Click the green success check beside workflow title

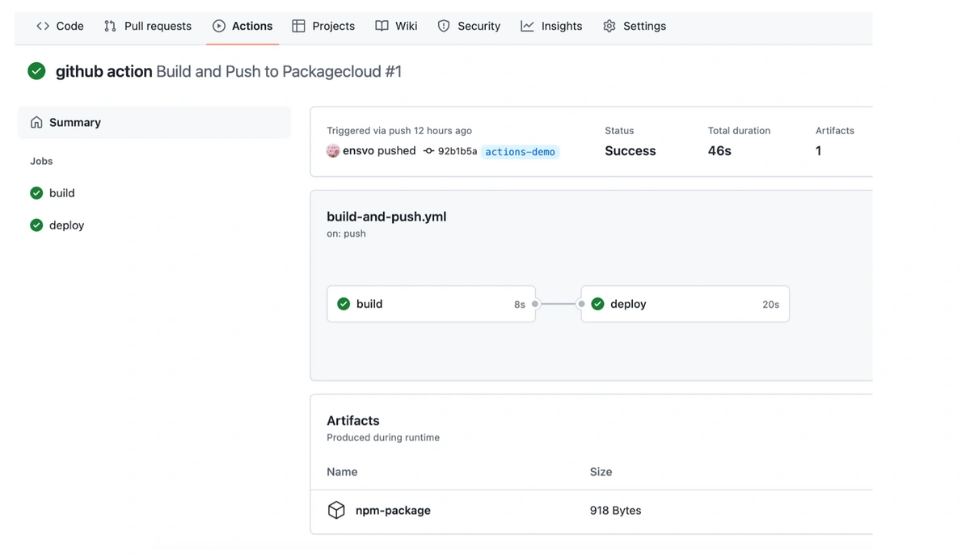point(36,71)
